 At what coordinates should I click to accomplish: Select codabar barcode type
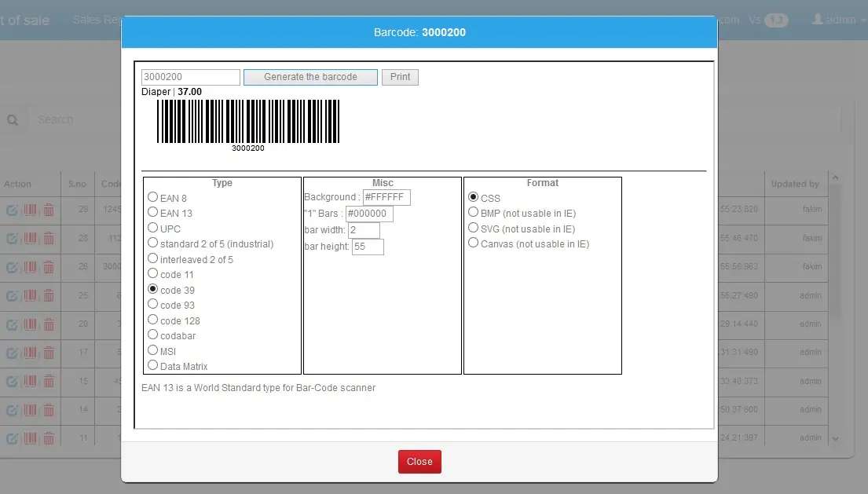[153, 335]
